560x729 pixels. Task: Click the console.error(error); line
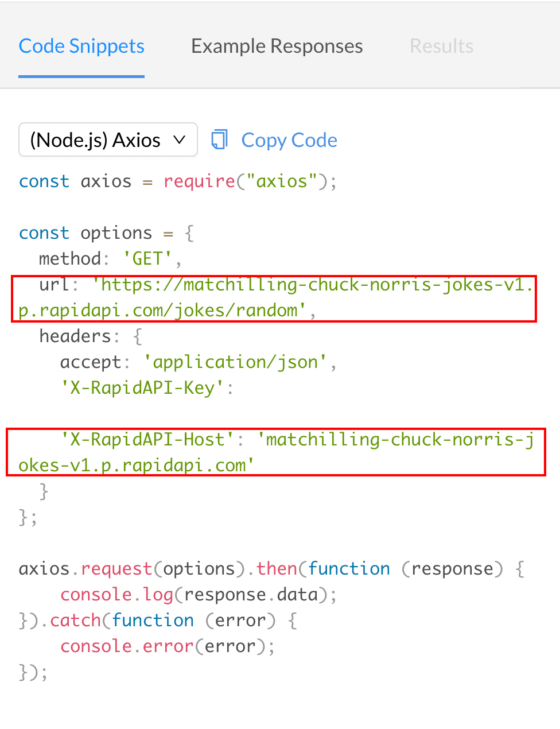pos(168,646)
